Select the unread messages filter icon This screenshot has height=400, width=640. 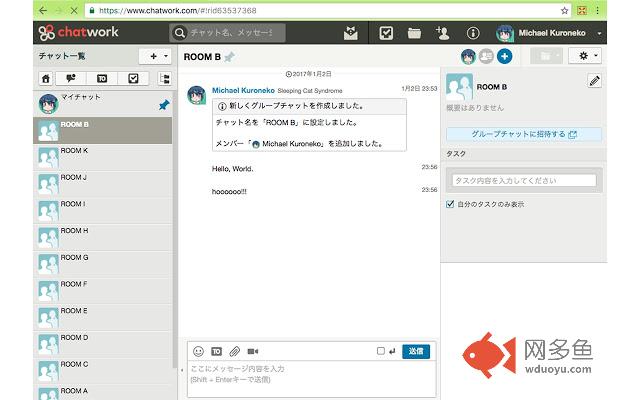(x=71, y=78)
